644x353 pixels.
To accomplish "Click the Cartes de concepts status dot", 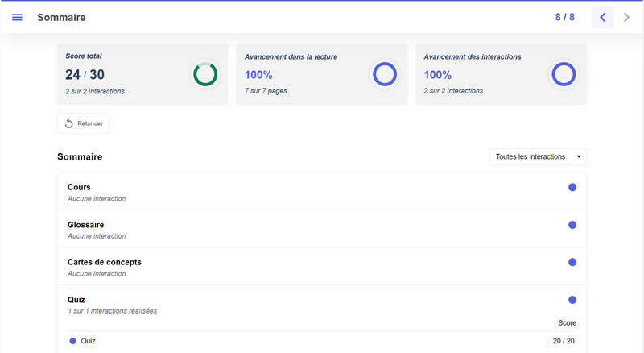I will [572, 262].
